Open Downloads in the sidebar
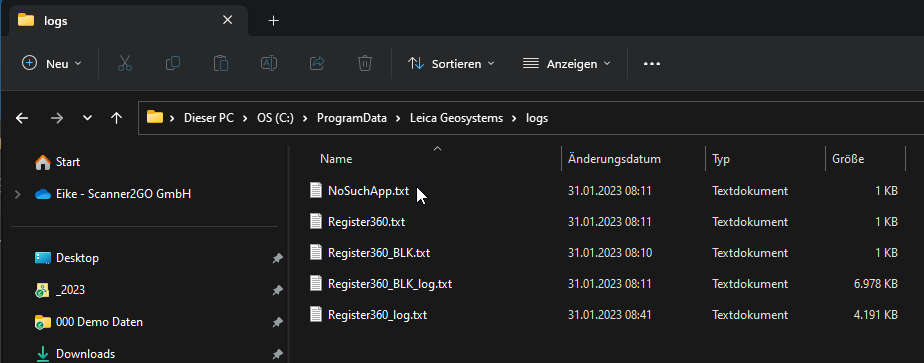This screenshot has width=924, height=363. click(85, 354)
